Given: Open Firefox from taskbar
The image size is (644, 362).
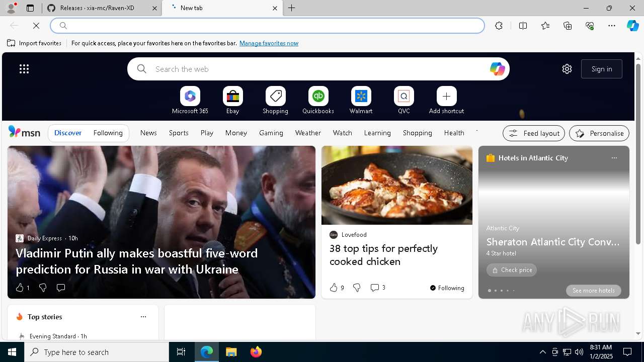Looking at the screenshot, I should pos(256,352).
